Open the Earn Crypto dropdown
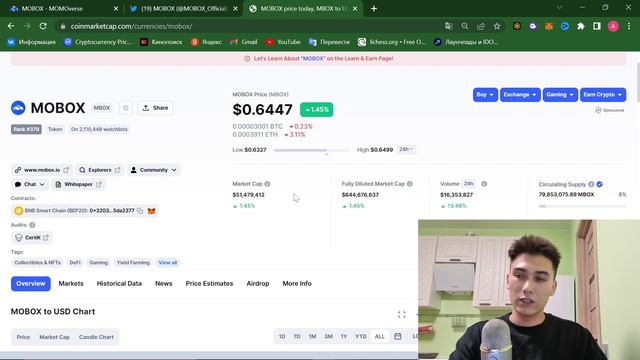Image resolution: width=640 pixels, height=360 pixels. coord(603,95)
